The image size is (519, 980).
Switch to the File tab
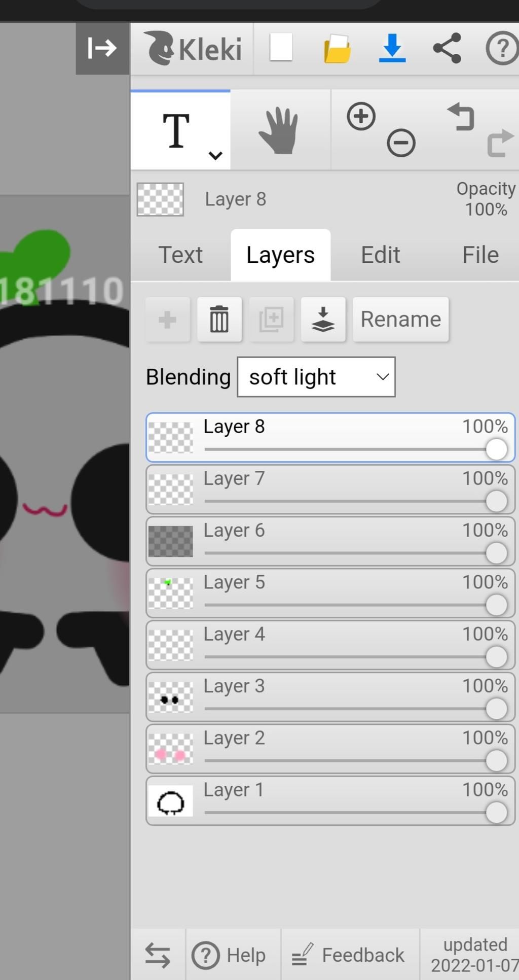480,255
